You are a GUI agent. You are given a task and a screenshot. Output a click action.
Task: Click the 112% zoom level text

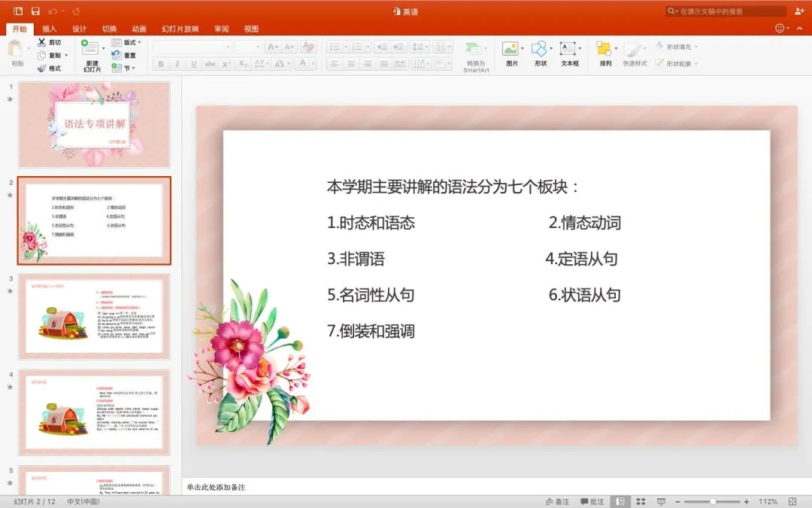pyautogui.click(x=768, y=501)
